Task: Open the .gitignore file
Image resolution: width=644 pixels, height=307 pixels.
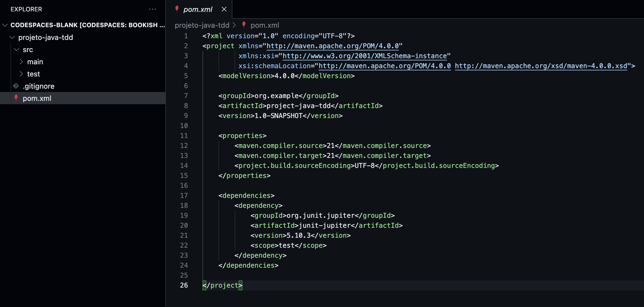Action: (83, 86)
